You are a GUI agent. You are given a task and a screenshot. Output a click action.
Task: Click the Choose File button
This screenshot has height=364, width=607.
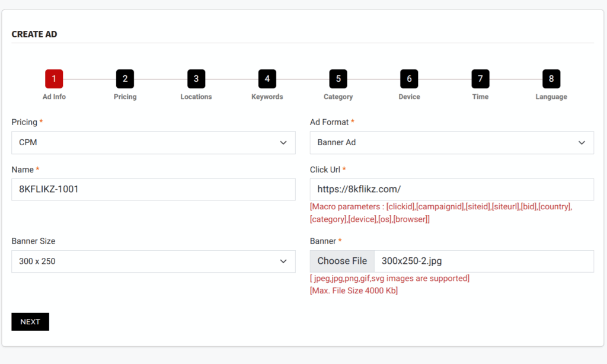[x=342, y=261]
